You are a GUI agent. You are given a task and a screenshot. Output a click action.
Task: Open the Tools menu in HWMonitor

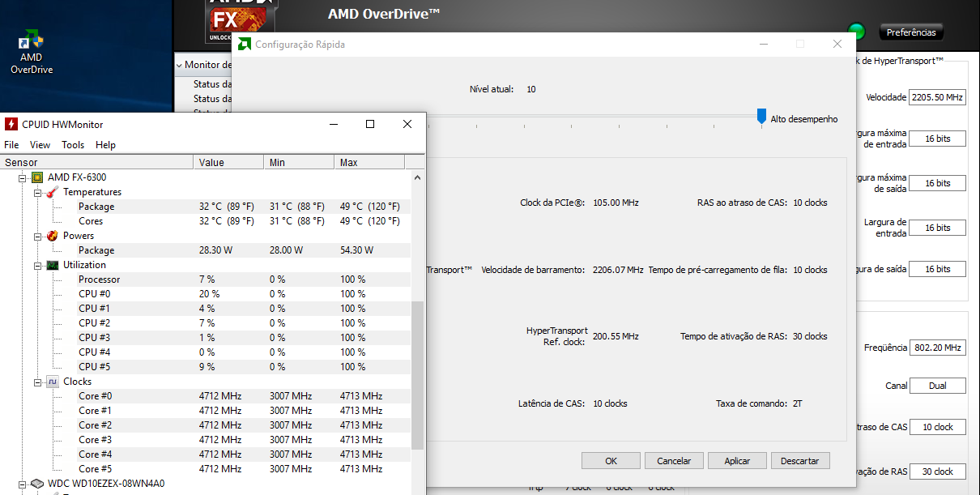[x=73, y=145]
